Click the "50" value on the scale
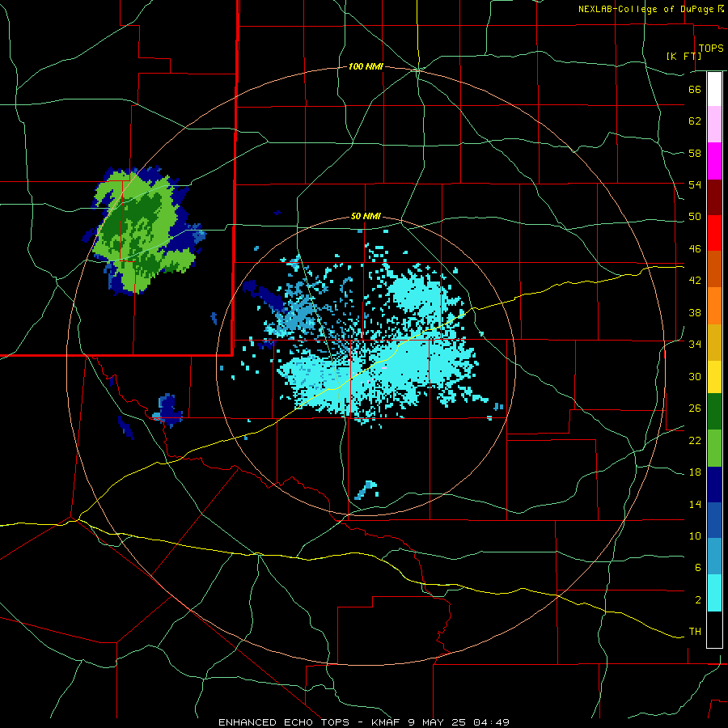728x728 pixels. 695,216
